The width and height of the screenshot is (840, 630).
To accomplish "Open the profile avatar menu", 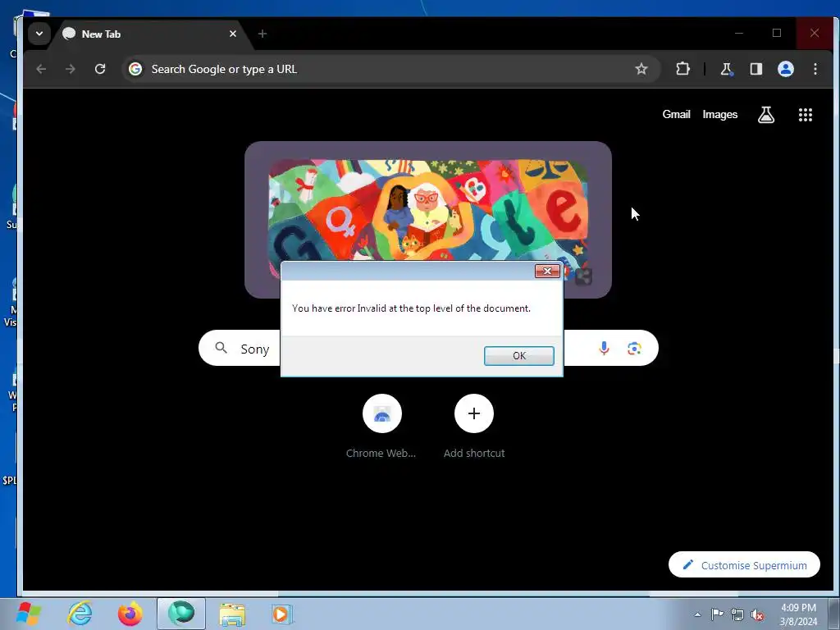I will (x=785, y=69).
